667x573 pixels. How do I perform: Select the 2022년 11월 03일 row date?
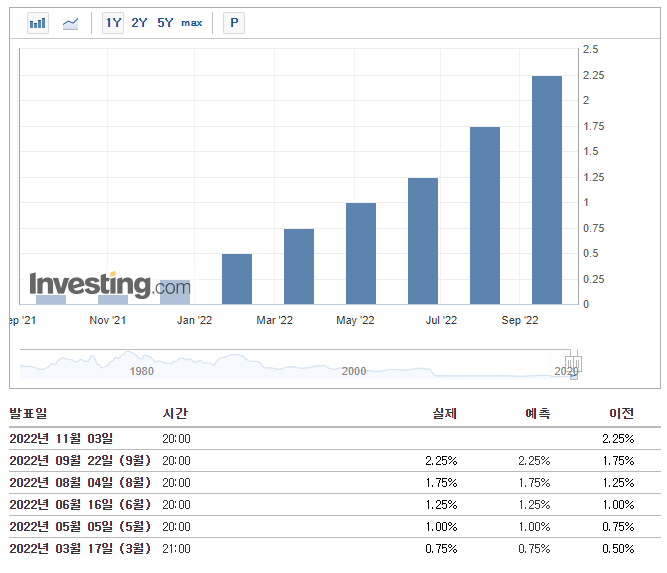tap(61, 439)
